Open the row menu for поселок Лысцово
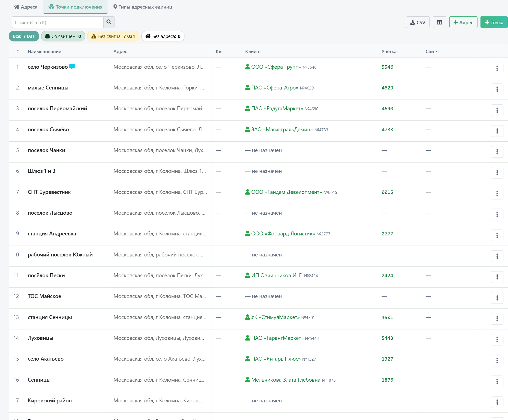The height and width of the screenshot is (420, 508). point(497,214)
